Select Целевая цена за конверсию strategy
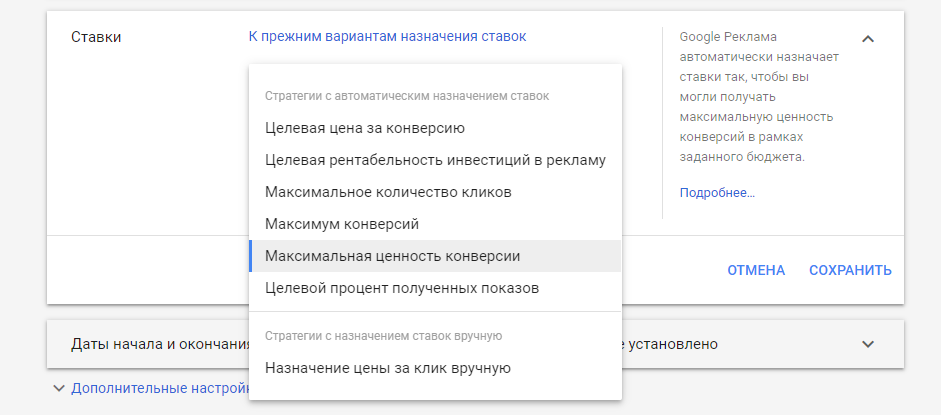 [364, 128]
